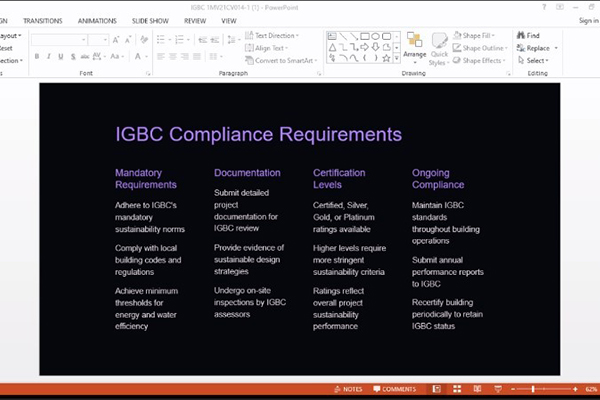Select the Rounded Rectangle shape
This screenshot has height=400, width=600.
click(x=386, y=36)
